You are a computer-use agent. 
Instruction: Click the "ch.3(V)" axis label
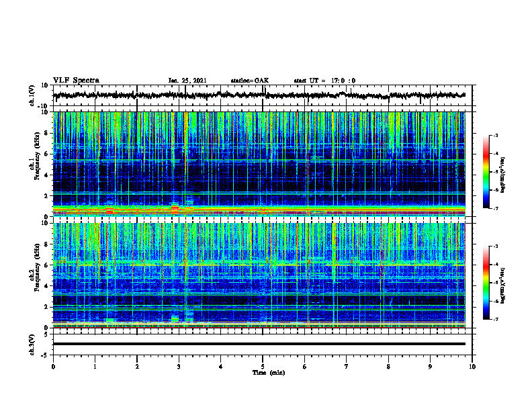click(32, 345)
